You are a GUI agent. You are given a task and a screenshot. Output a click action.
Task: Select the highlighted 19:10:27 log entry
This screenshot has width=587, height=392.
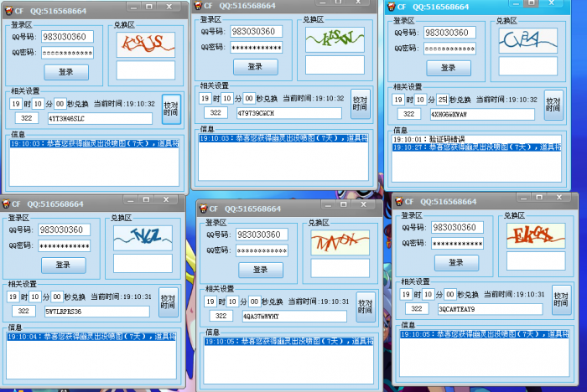tap(476, 147)
